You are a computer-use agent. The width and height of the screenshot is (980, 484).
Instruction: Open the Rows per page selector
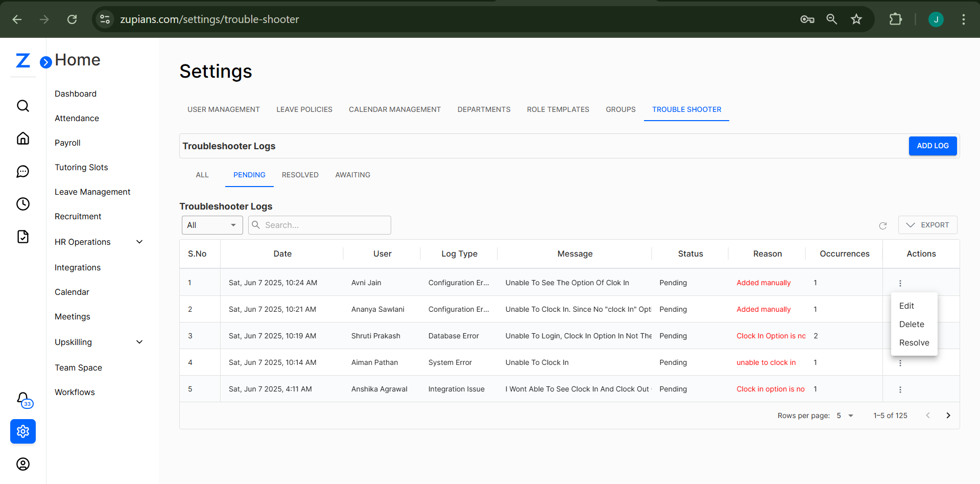coord(843,416)
